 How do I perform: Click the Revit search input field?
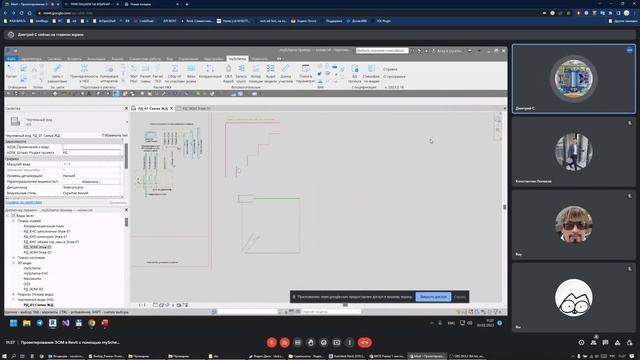(x=382, y=51)
